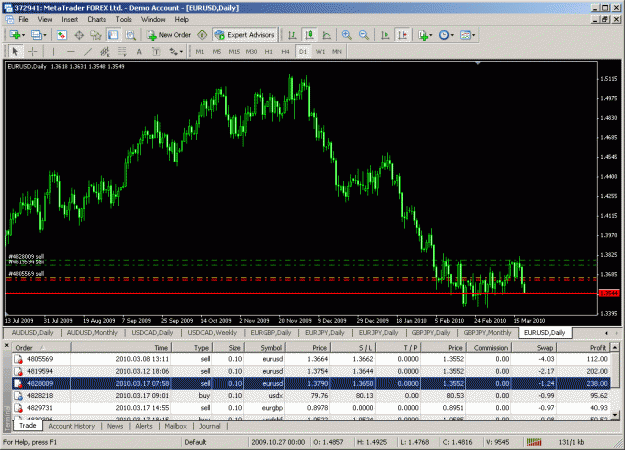Open the File menu
This screenshot has height=450, width=625.
pos(23,19)
